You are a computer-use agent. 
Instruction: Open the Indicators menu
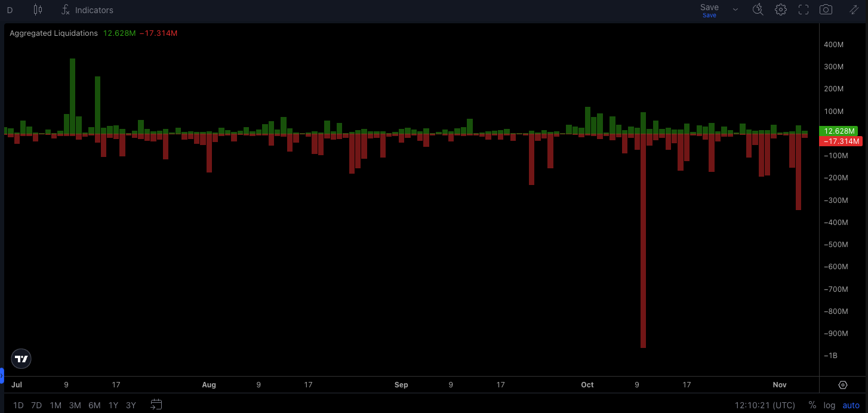pos(87,10)
